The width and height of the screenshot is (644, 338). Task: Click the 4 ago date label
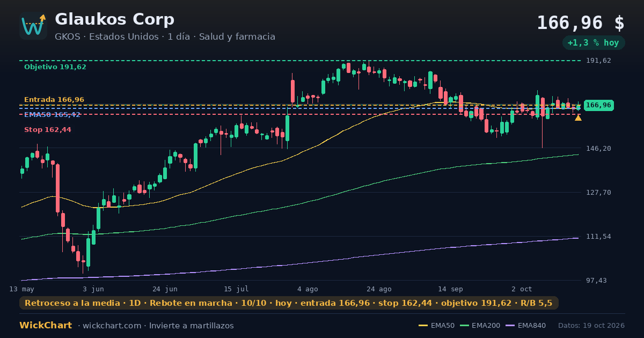point(308,289)
